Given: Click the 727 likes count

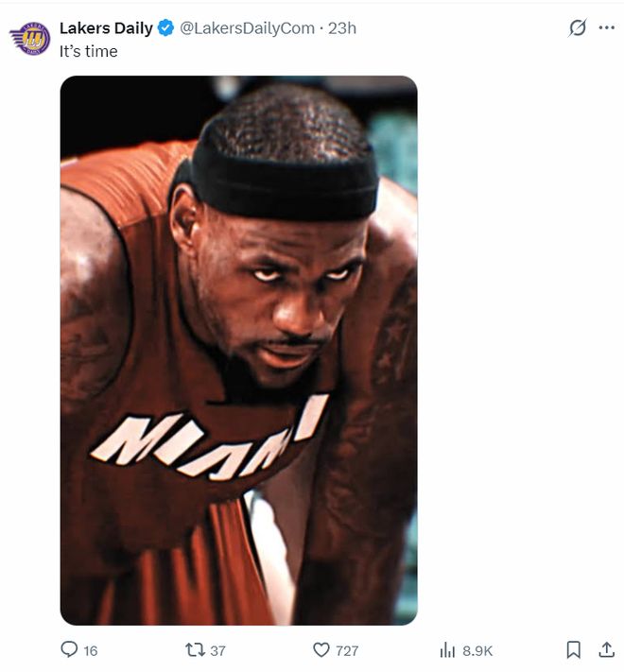Looking at the screenshot, I should pos(347,651).
